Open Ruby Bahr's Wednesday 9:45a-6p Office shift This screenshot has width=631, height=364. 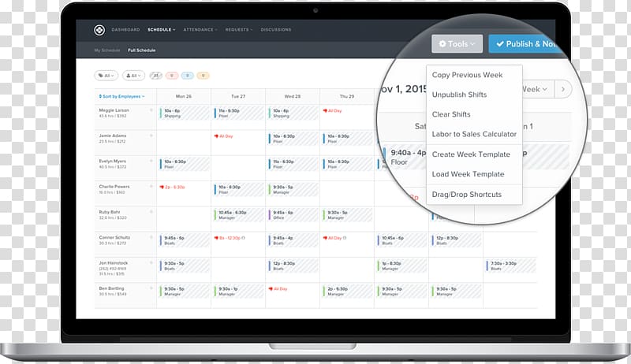(x=293, y=215)
